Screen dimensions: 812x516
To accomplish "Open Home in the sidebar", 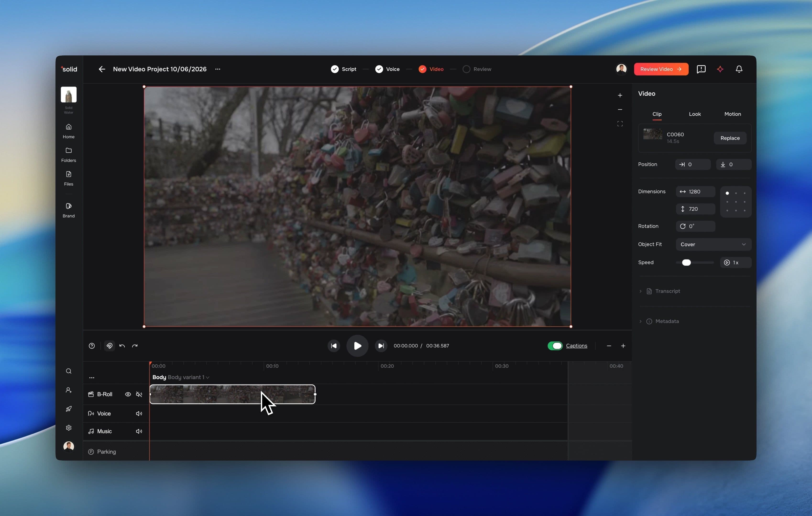I will click(68, 131).
